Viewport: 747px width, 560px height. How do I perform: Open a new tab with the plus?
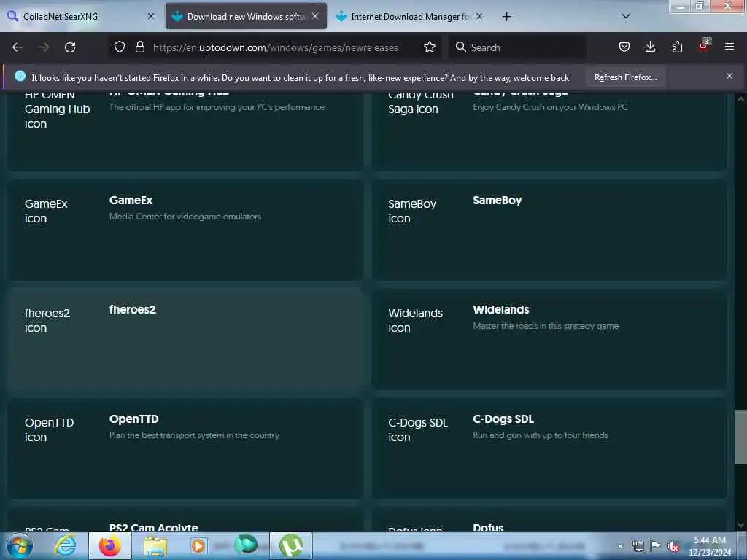tap(506, 17)
